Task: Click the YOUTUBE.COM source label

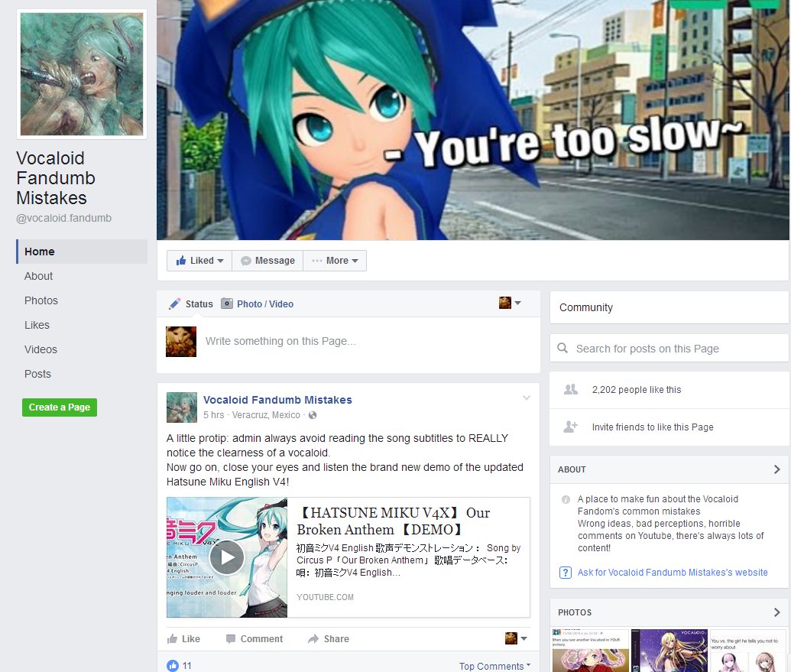Action: [x=325, y=597]
